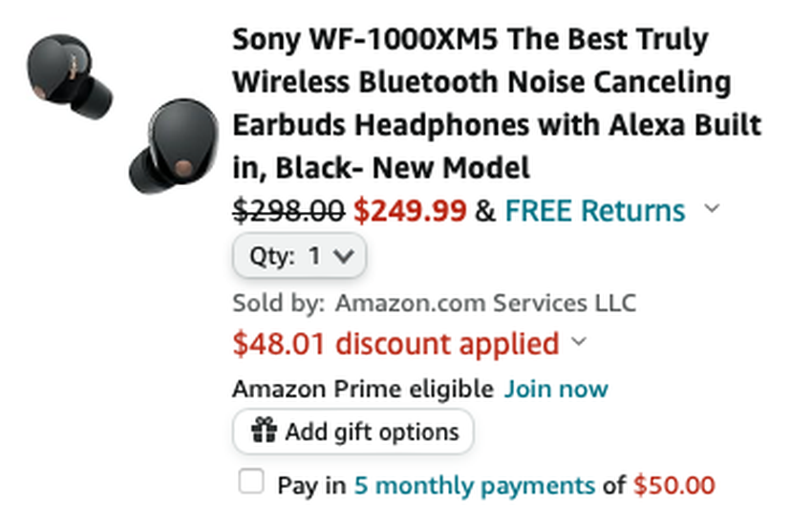
Task: Click the $50.00 monthly payment amount
Action: [673, 485]
